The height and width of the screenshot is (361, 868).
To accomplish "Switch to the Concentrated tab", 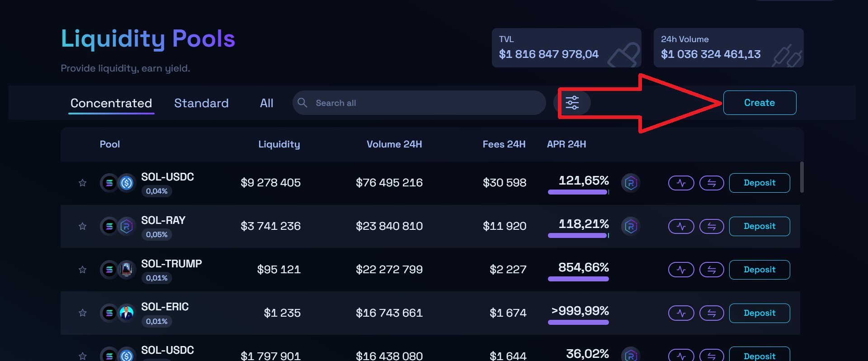I will coord(111,103).
